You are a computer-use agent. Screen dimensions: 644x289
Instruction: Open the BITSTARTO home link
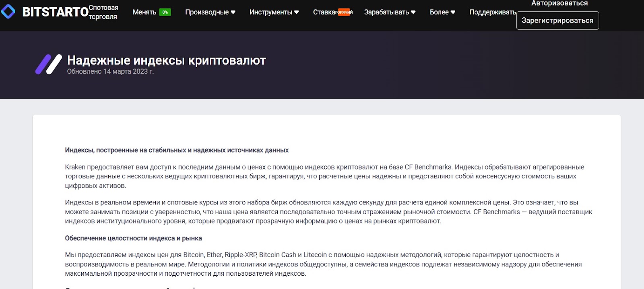pos(55,12)
